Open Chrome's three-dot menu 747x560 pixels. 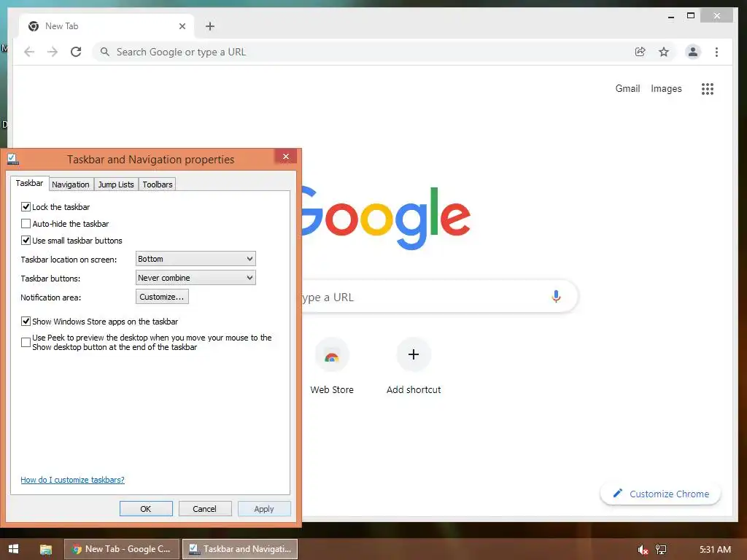tap(716, 52)
